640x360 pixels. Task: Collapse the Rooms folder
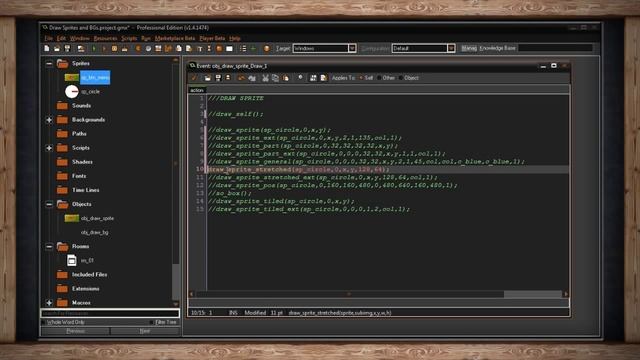pos(49,247)
